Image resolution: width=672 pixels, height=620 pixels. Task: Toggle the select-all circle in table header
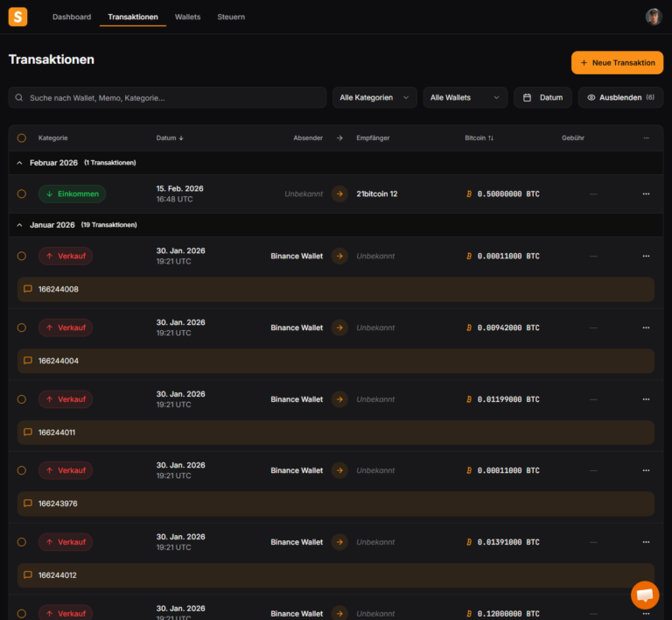(x=21, y=138)
